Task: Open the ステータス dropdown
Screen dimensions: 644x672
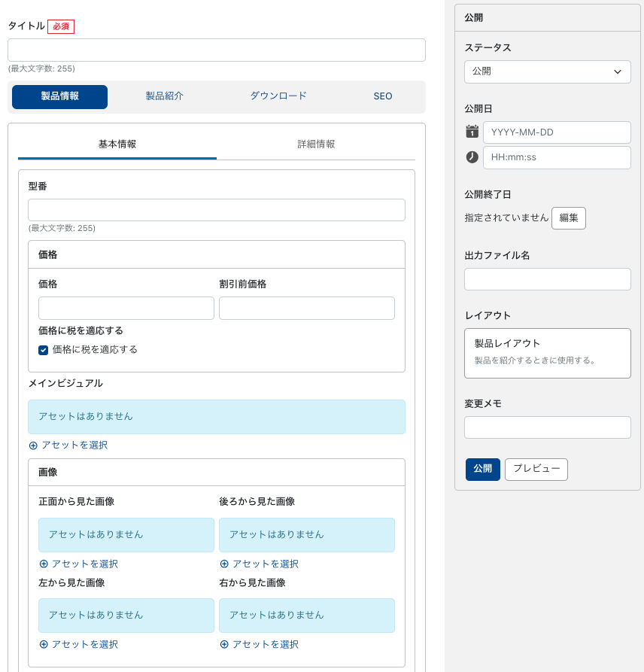Action: [547, 72]
